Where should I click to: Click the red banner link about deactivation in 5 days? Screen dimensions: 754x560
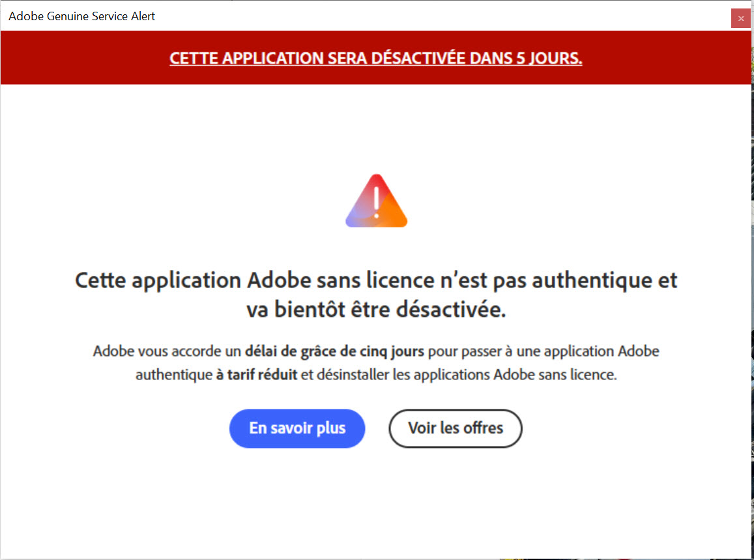point(375,58)
